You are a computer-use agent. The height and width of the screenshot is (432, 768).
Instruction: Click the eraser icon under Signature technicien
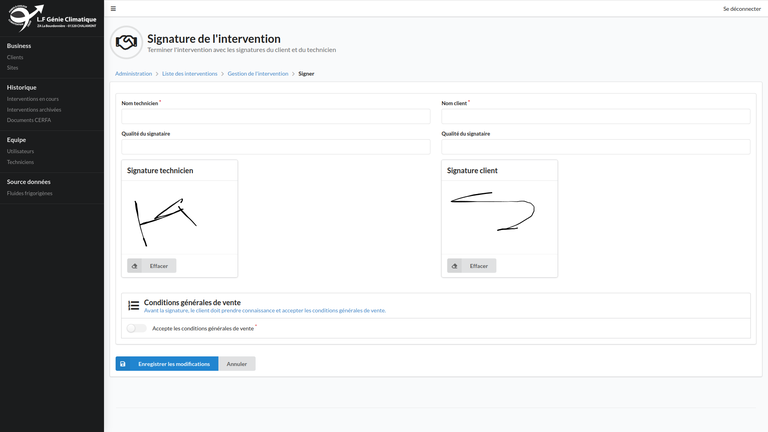135,266
